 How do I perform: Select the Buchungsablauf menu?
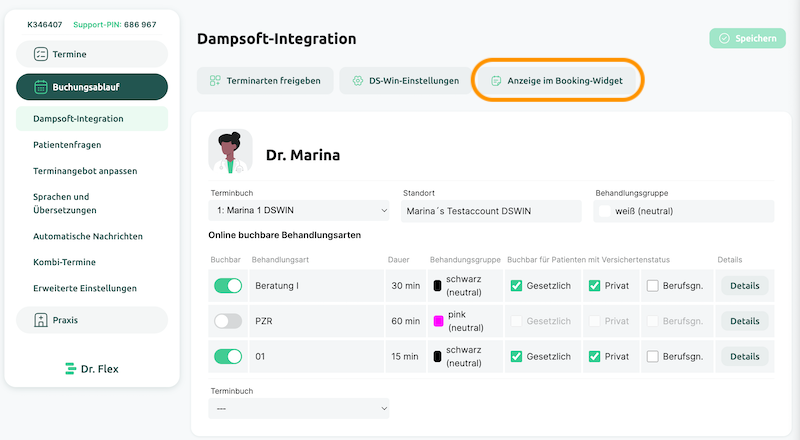click(x=92, y=87)
